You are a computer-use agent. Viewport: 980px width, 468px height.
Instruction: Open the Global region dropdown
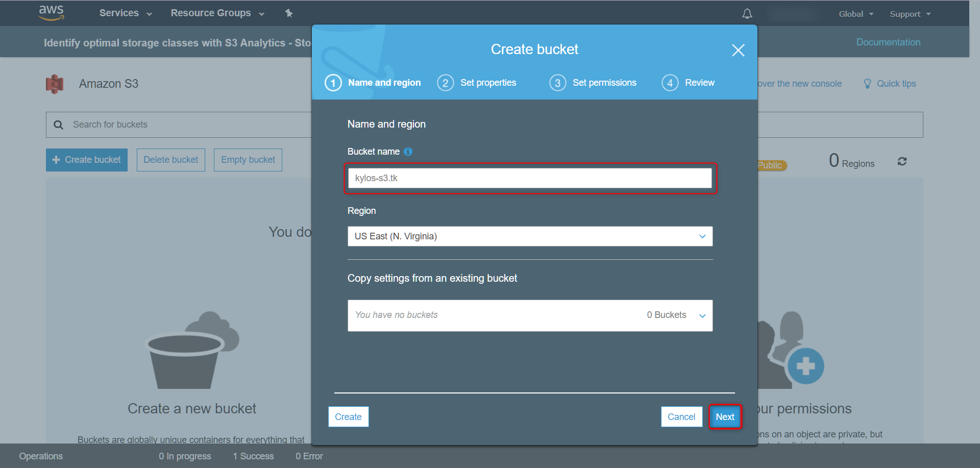[x=856, y=14]
